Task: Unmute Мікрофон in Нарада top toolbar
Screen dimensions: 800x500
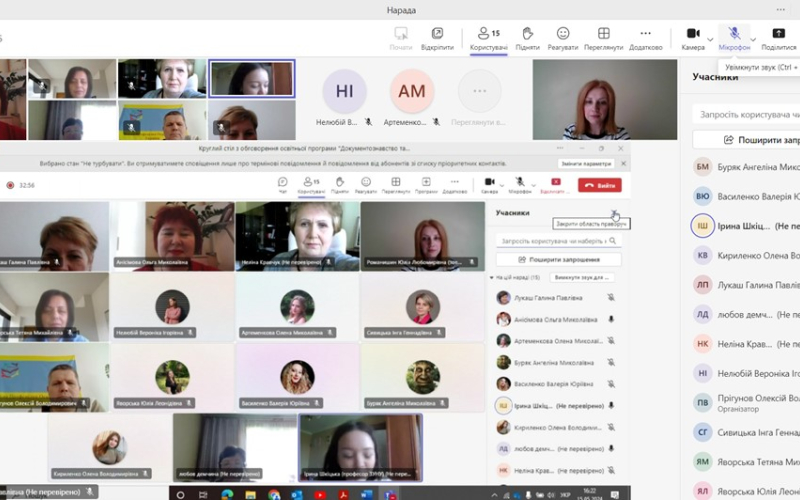Action: (734, 39)
